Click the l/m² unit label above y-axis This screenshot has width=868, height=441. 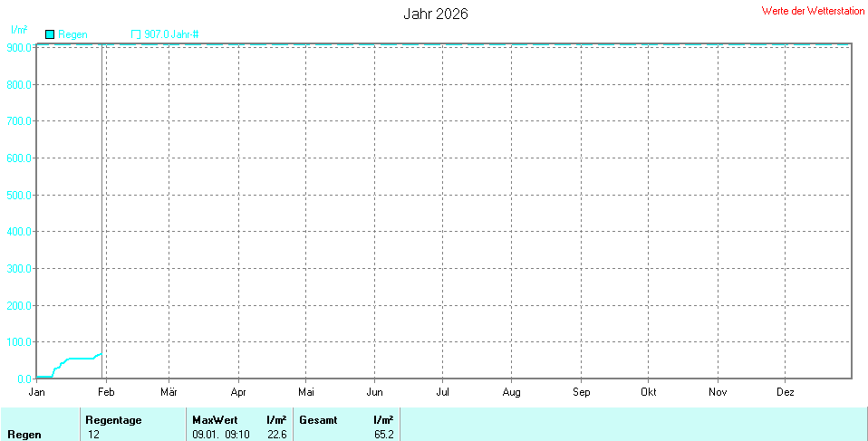(x=18, y=30)
